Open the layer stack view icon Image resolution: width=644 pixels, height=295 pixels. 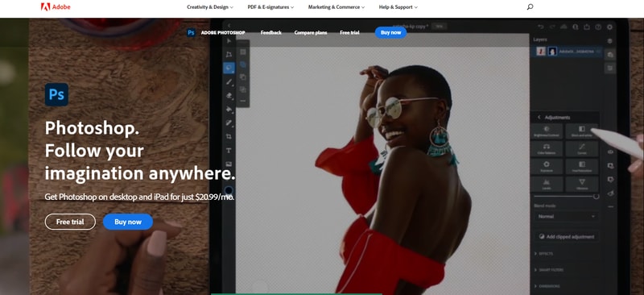pyautogui.click(x=610, y=41)
